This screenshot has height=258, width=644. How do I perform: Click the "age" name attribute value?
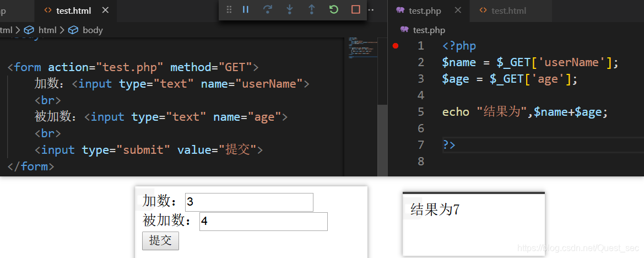[264, 117]
